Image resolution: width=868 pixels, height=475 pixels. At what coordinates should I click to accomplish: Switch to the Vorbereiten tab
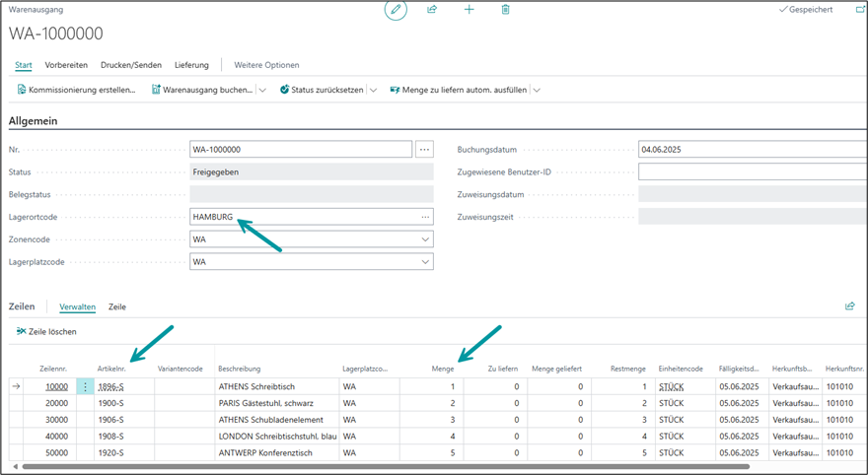(x=66, y=65)
